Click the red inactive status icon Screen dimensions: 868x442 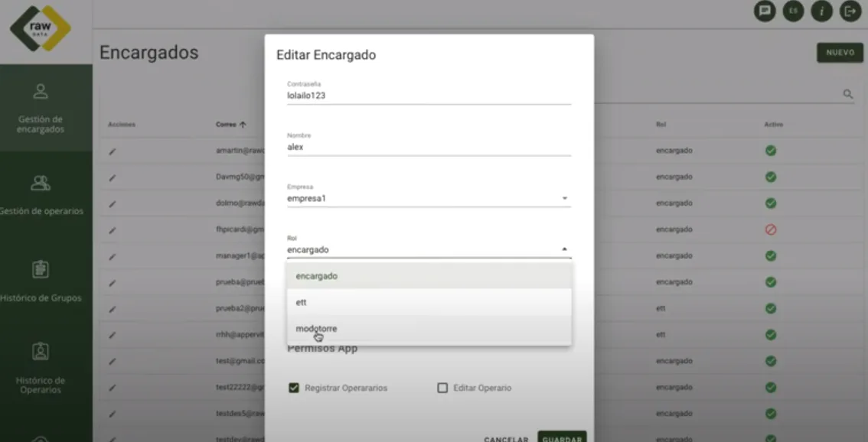pyautogui.click(x=771, y=229)
